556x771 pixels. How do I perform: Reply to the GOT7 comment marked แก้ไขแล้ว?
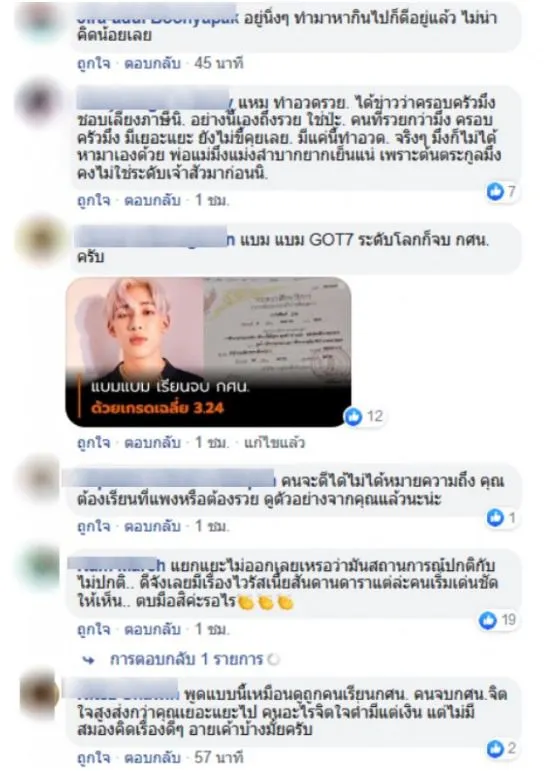(152, 443)
